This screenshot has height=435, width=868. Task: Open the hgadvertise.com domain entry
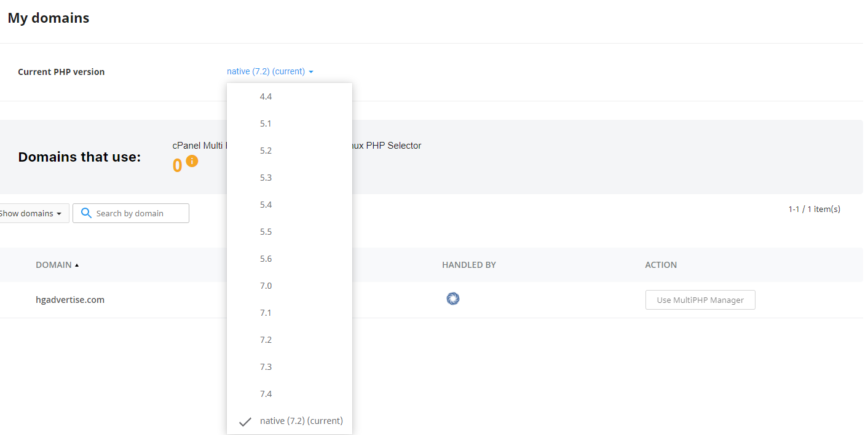coord(70,300)
